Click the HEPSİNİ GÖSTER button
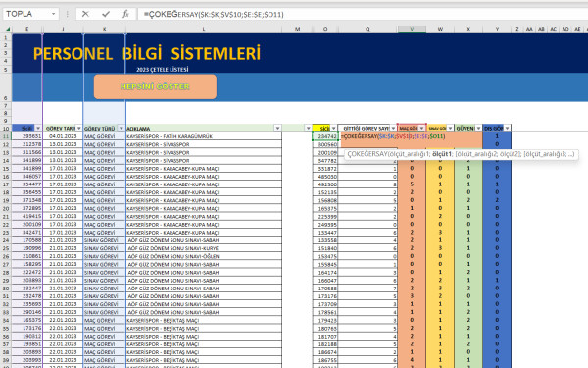The height and width of the screenshot is (368, 588). pos(155,86)
